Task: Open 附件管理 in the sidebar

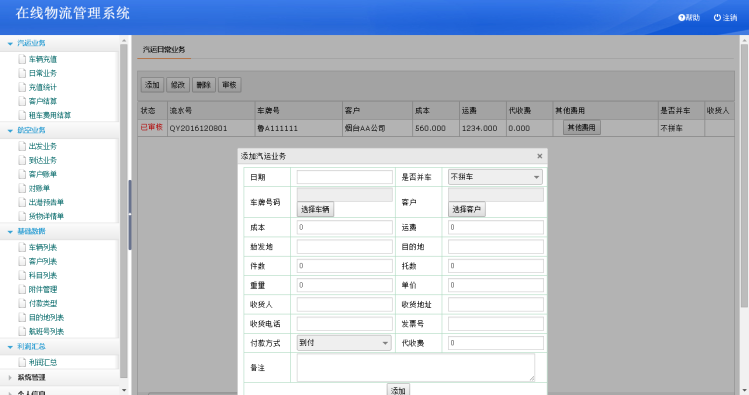Action: pos(43,289)
